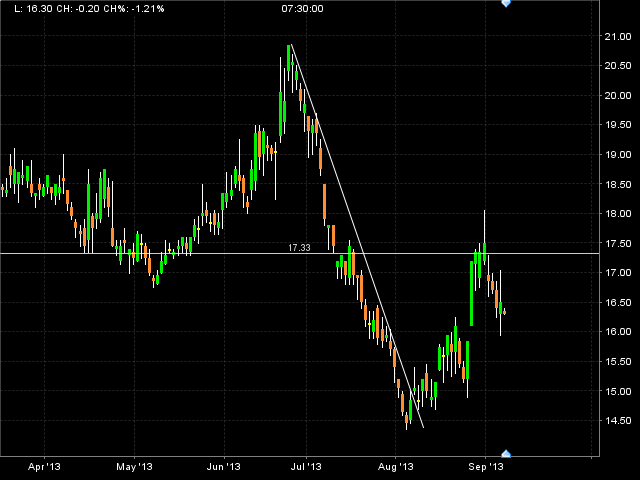Click the 16.50 price axis label
Screen dimensions: 640x480
pyautogui.click(x=618, y=302)
